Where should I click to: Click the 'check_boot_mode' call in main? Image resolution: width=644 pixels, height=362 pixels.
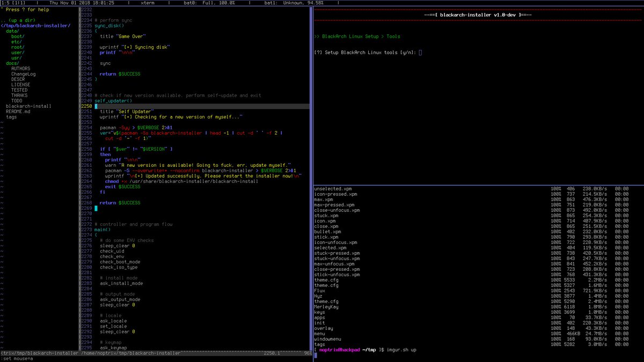tap(120, 262)
